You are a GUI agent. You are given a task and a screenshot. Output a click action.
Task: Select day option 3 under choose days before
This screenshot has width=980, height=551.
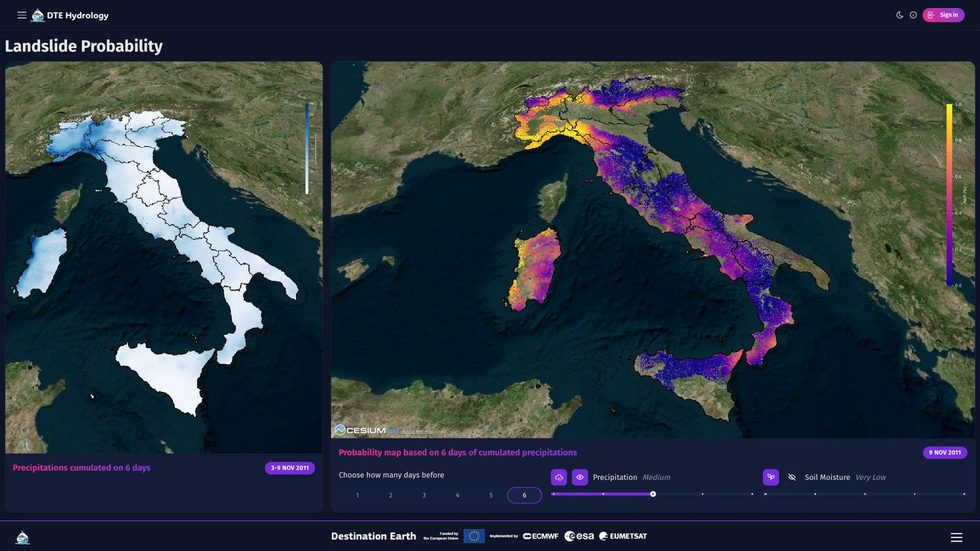[424, 495]
